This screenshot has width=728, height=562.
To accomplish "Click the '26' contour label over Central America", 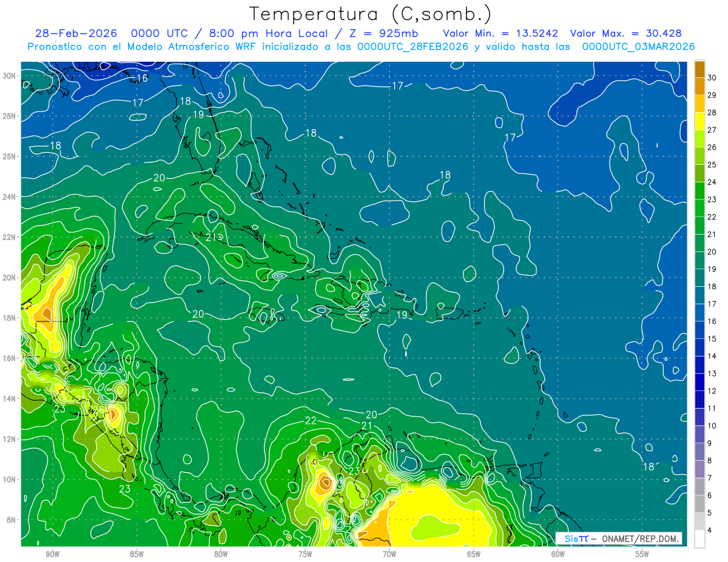I will tap(98, 410).
